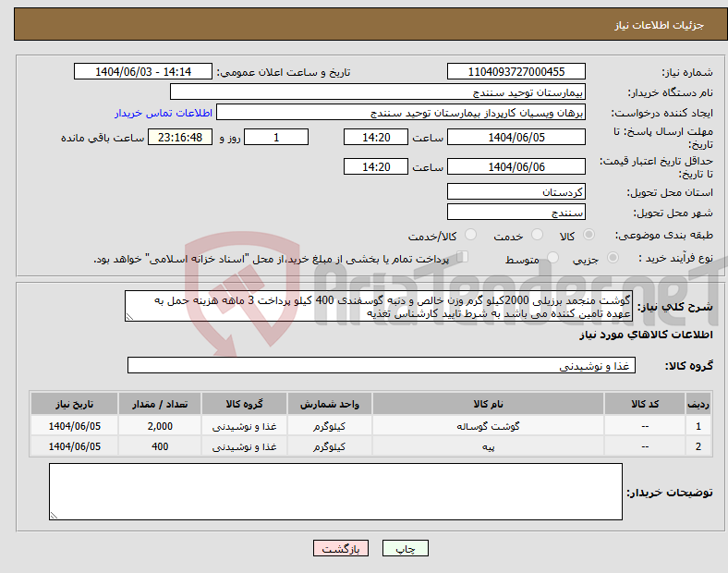Click the گروه کالا field
Image resolution: width=728 pixels, height=573 pixels.
(x=382, y=366)
